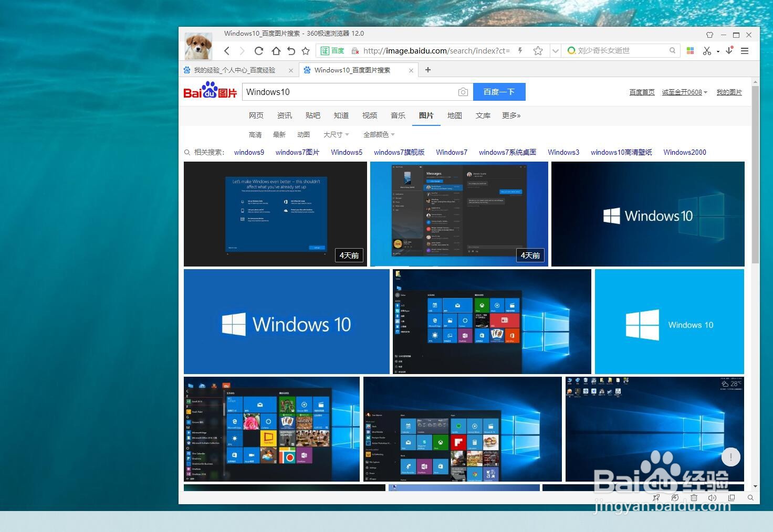This screenshot has height=532, width=773.
Task: Filter images by 最新
Action: pos(279,135)
